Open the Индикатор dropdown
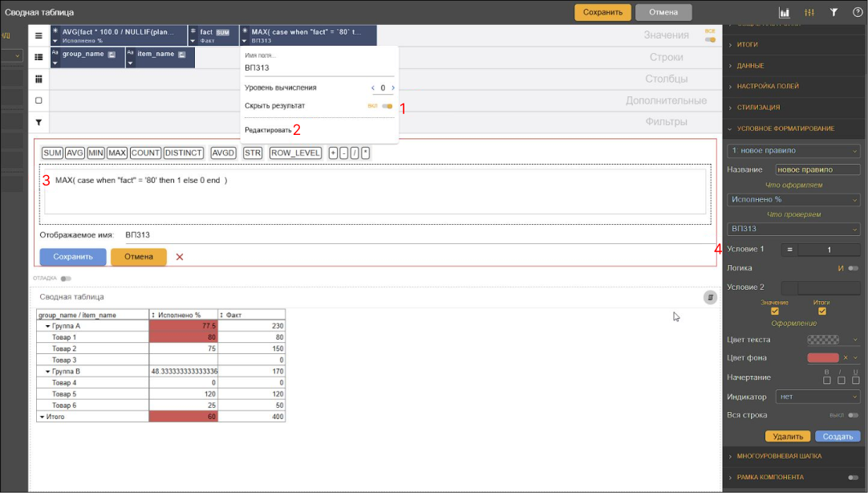This screenshot has height=493, width=868. point(817,397)
